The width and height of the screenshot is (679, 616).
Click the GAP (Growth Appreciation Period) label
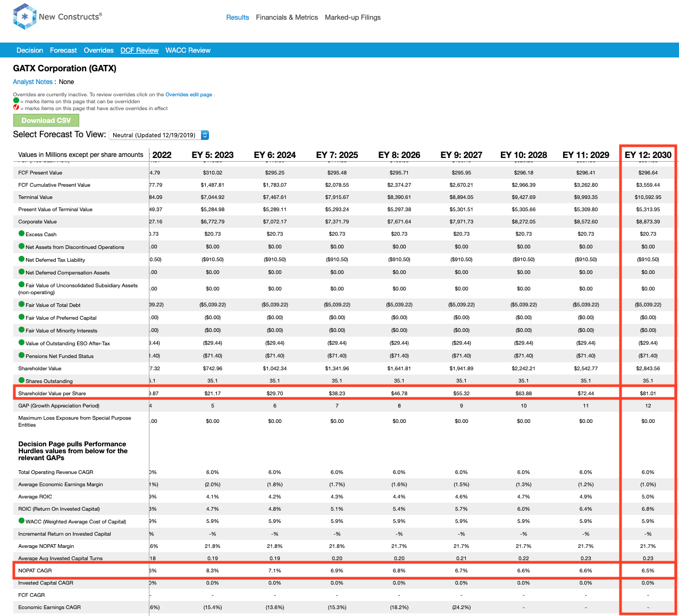(59, 406)
